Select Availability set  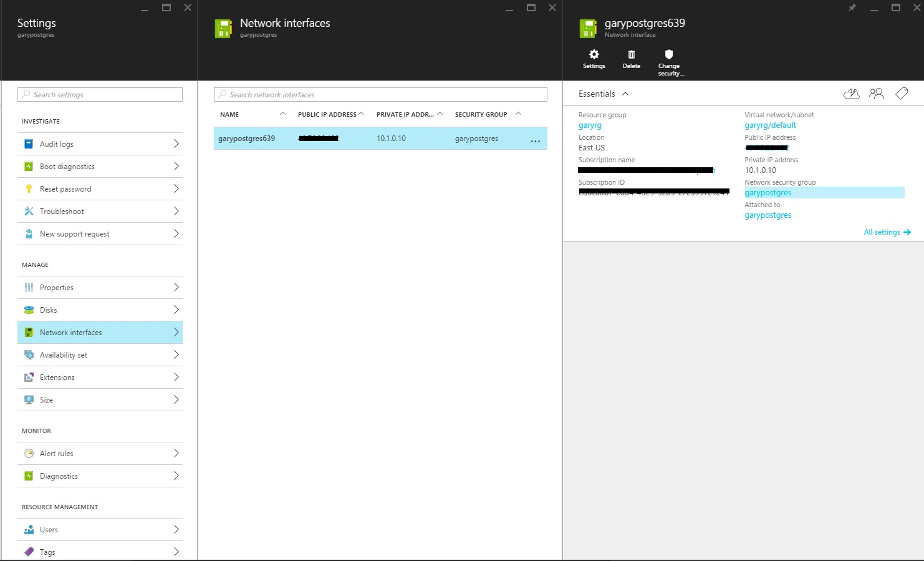(100, 355)
